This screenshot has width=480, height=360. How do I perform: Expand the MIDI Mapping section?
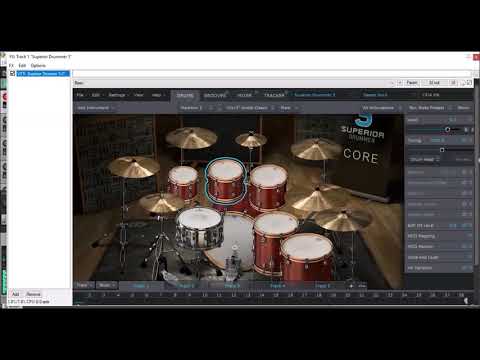(439, 236)
